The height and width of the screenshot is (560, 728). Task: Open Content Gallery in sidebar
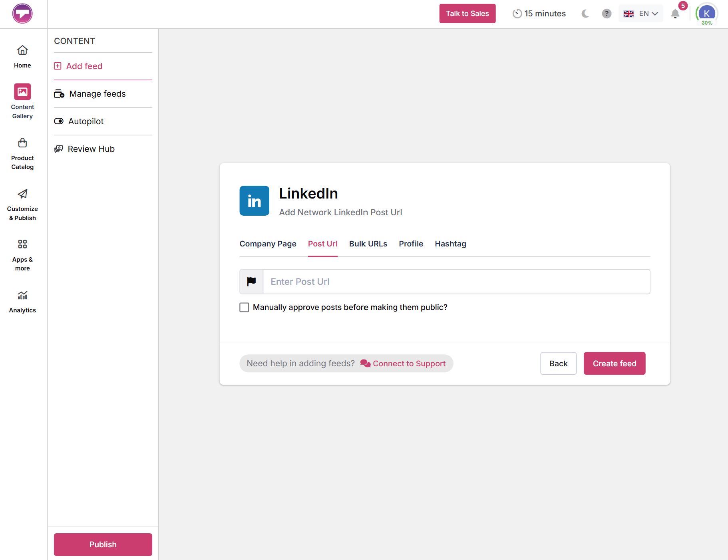(x=22, y=101)
